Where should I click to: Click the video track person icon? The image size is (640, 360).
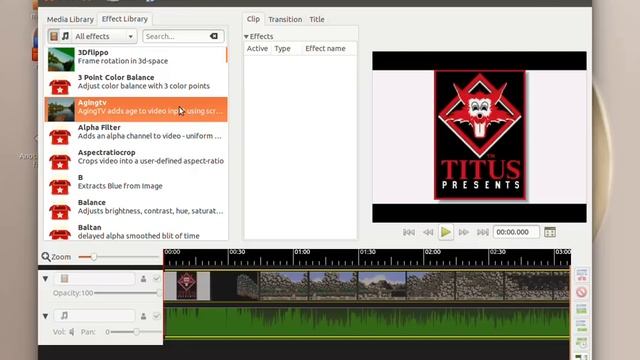coord(143,279)
